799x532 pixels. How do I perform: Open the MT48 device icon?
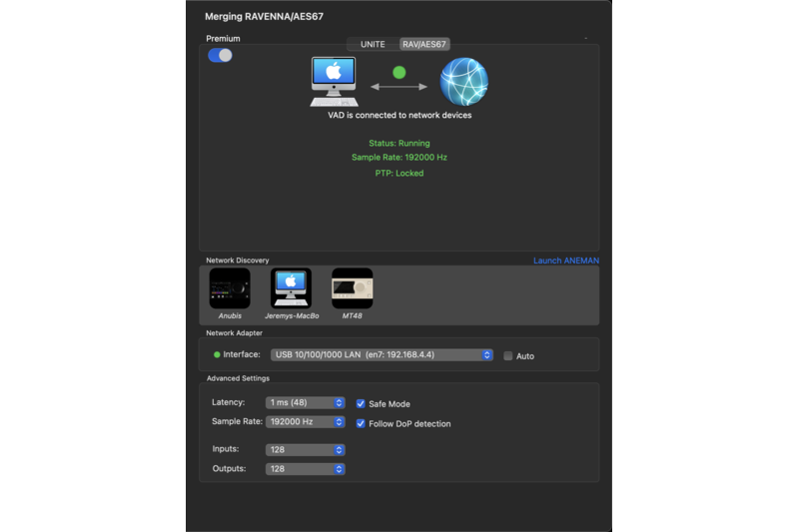(x=353, y=288)
